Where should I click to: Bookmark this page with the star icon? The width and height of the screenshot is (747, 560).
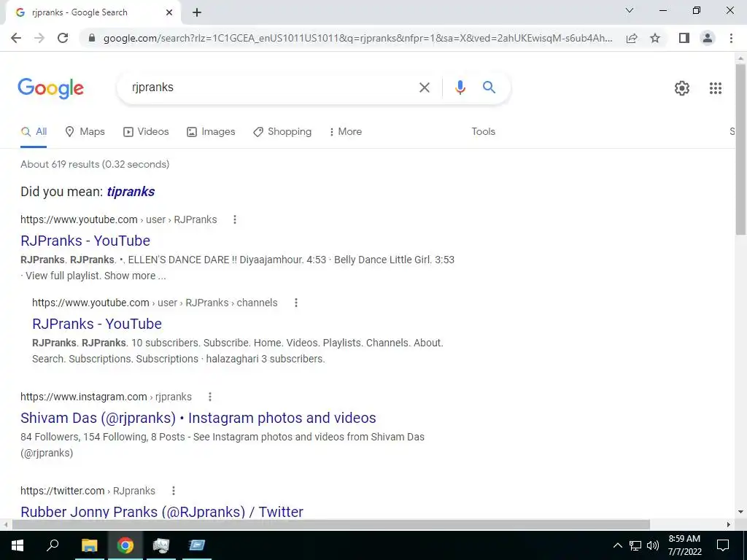655,38
